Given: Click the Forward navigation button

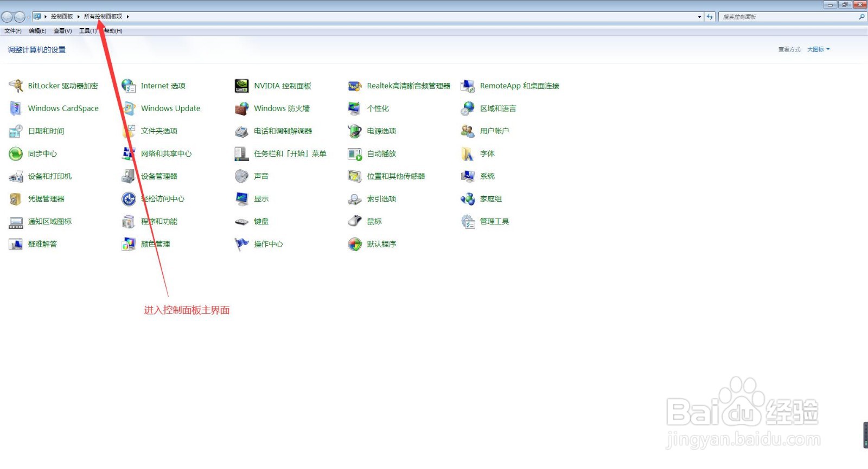Looking at the screenshot, I should coord(20,17).
